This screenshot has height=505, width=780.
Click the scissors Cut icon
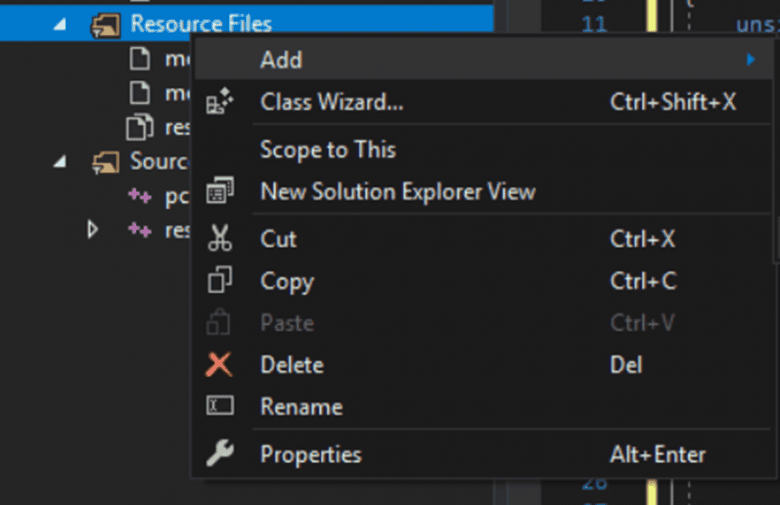pyautogui.click(x=219, y=239)
